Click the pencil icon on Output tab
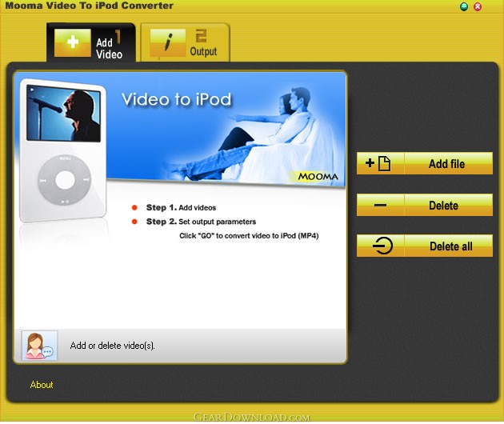 168,42
